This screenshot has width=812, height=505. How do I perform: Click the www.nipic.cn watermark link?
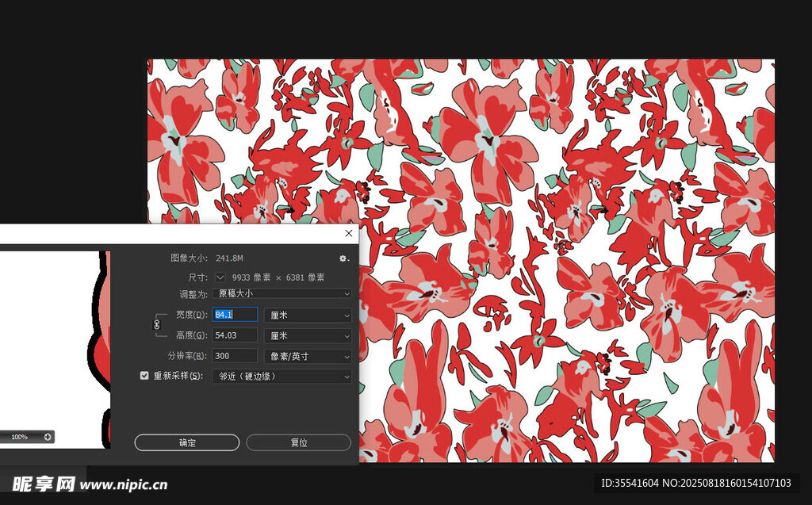[x=124, y=484]
